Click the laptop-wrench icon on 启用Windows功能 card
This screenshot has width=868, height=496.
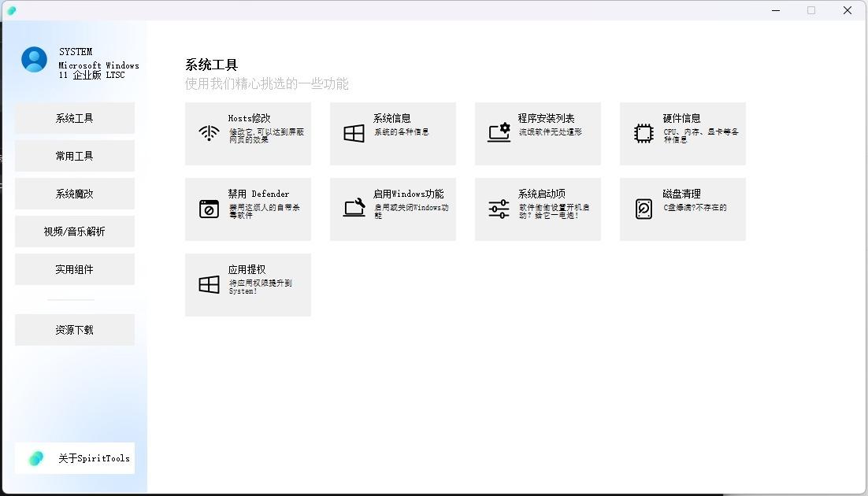[x=354, y=208]
